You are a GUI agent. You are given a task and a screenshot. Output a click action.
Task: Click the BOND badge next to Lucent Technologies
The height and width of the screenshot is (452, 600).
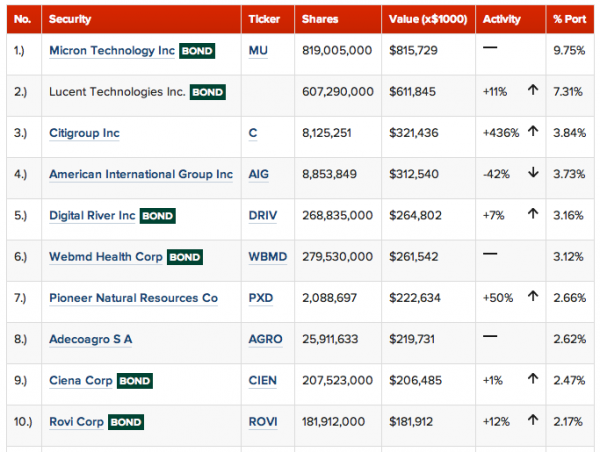click(208, 92)
